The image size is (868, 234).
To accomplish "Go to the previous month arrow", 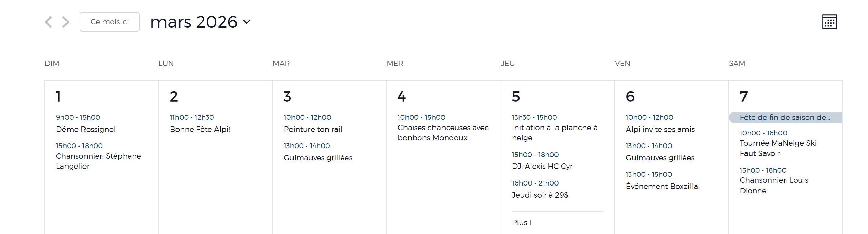I will (x=49, y=22).
